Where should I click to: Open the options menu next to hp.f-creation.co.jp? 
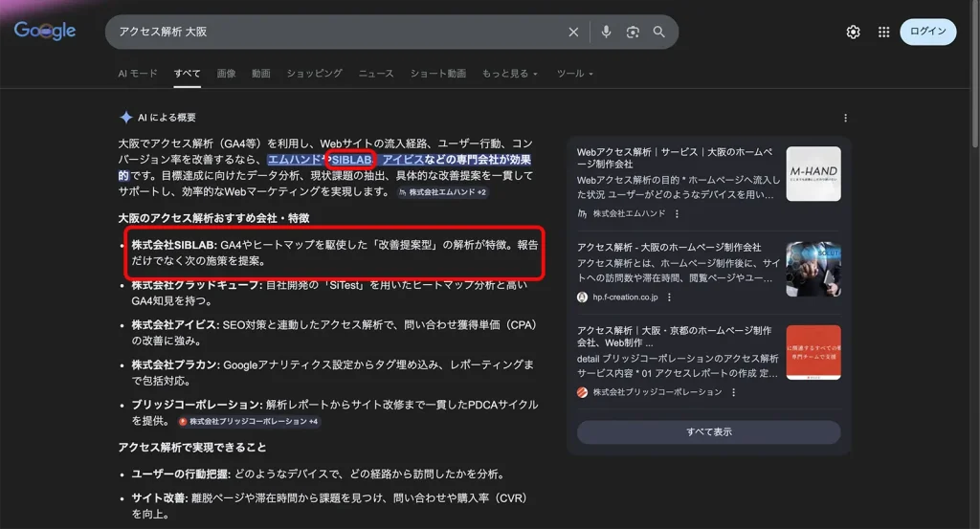[669, 298]
